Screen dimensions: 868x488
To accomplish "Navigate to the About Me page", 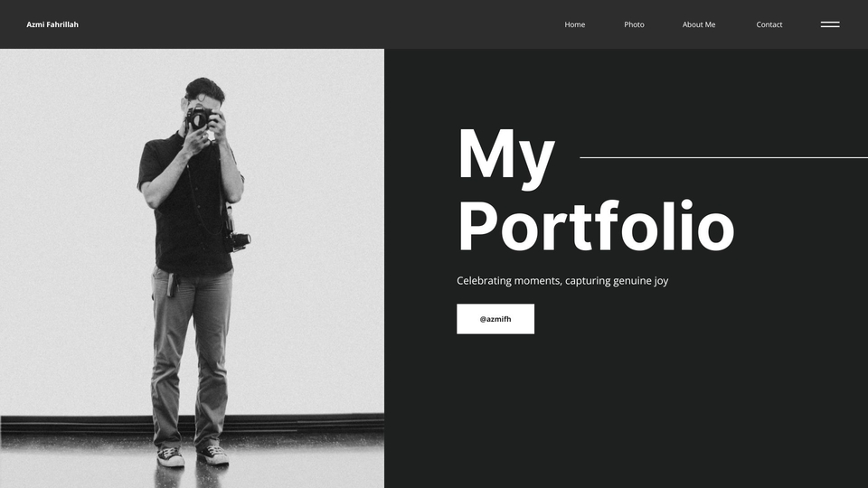I will tap(699, 24).
